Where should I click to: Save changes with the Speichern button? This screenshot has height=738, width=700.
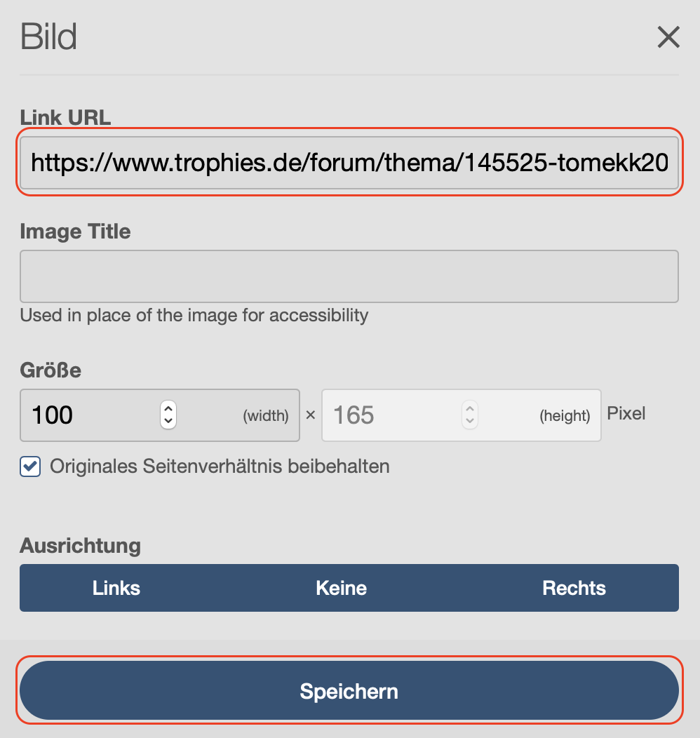coord(349,691)
